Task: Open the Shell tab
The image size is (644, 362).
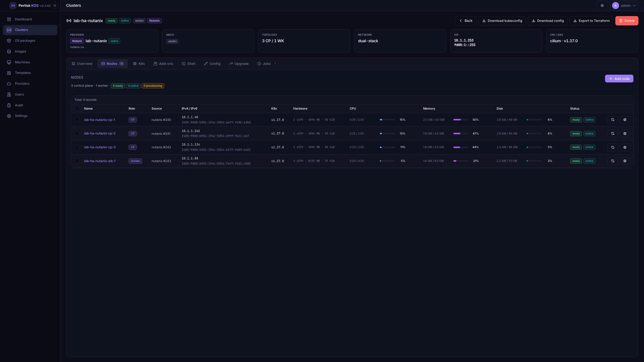Action: (188, 64)
